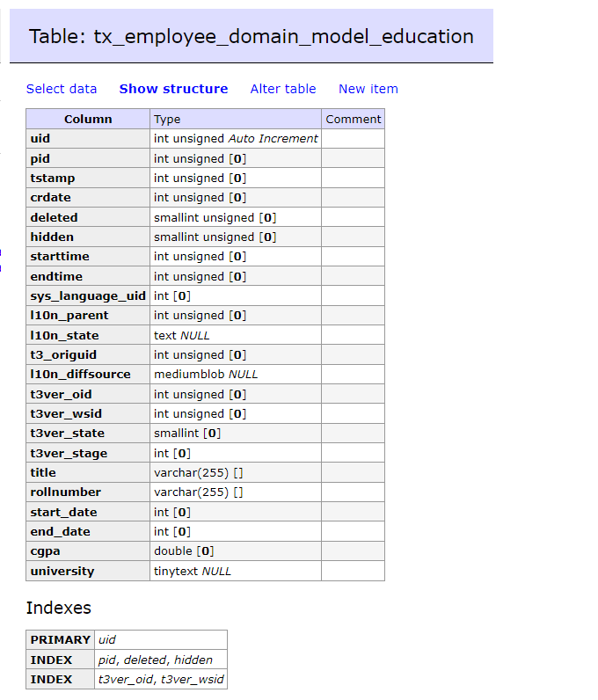Select the rollnumber column name cell
The height and width of the screenshot is (700, 598).
(66, 492)
